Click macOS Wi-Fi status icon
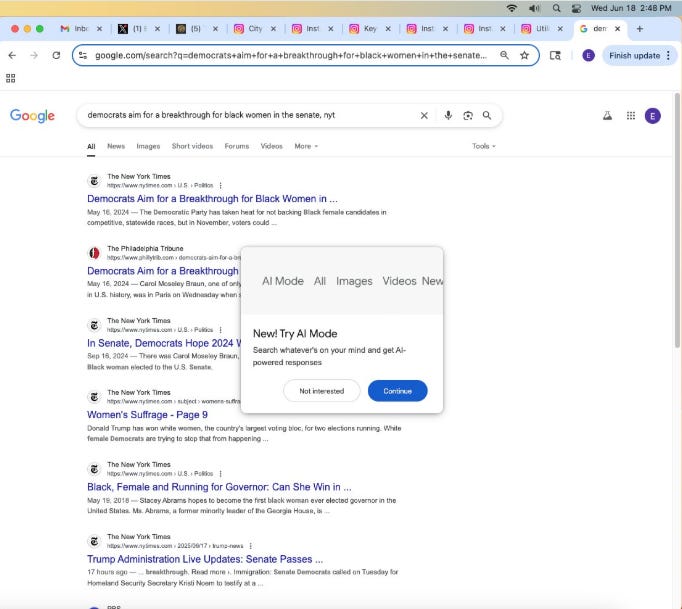 click(512, 8)
